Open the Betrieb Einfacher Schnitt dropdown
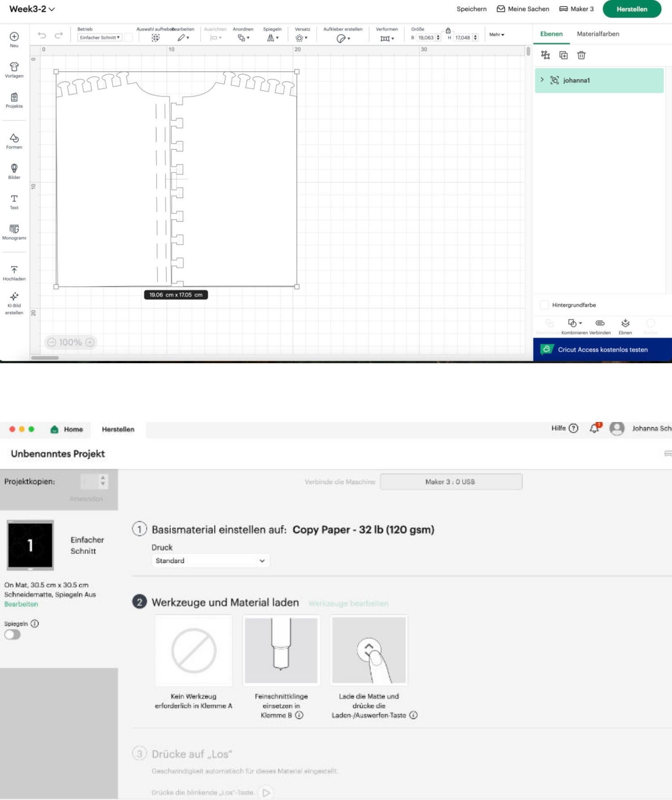 (x=100, y=38)
